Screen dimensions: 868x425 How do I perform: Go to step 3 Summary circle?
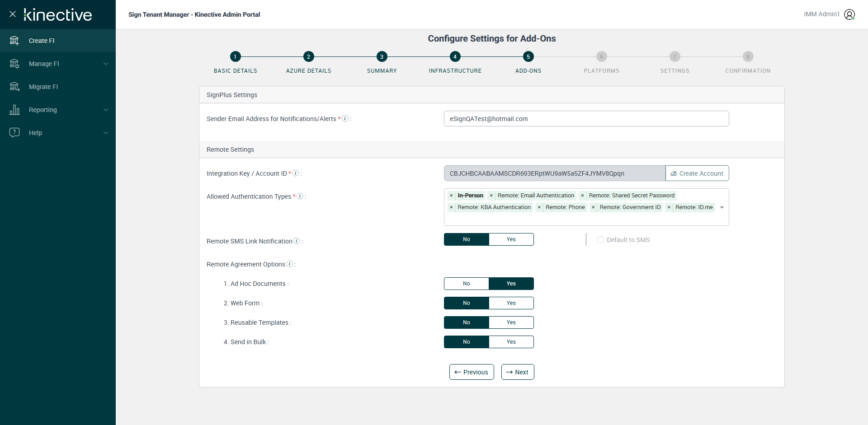coord(382,56)
